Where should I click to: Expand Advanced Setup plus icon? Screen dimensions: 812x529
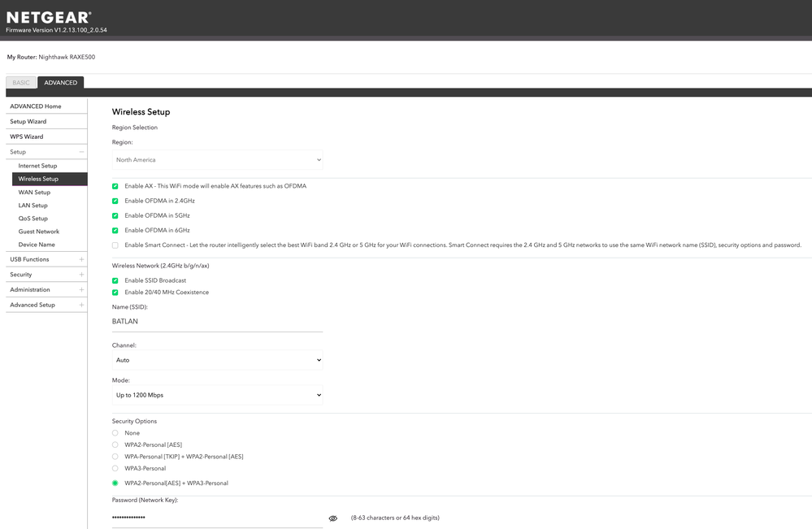81,305
